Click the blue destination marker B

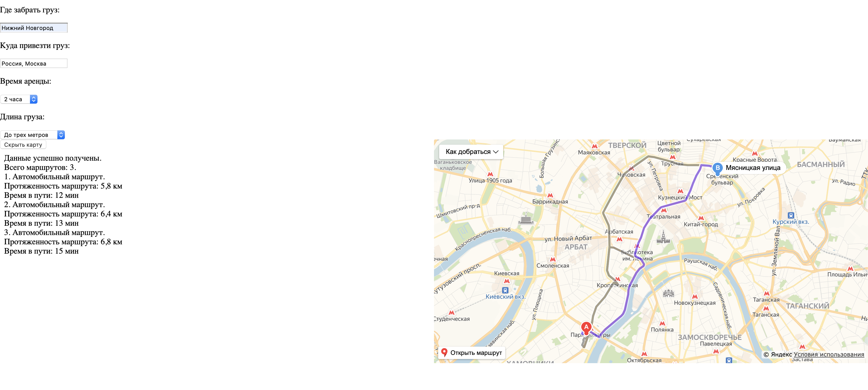click(717, 168)
